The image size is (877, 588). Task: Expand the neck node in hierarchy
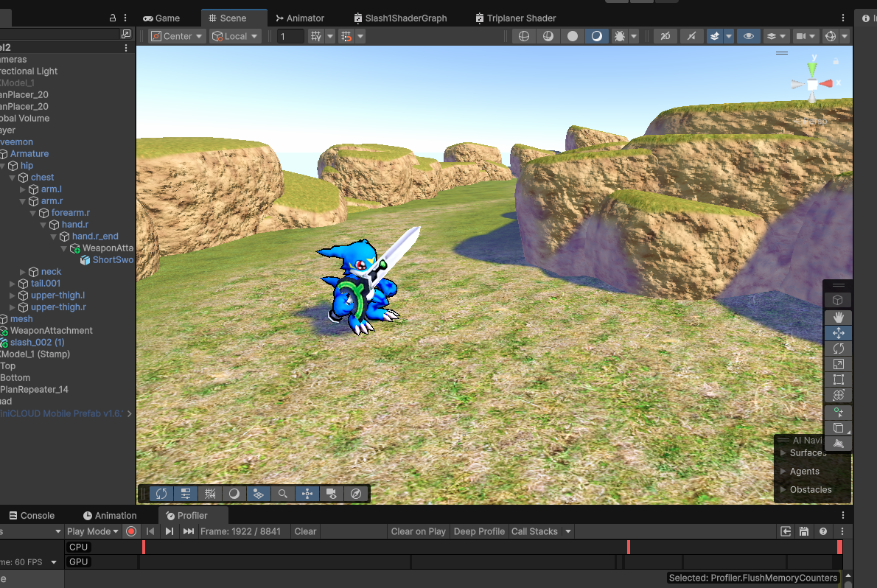pyautogui.click(x=22, y=272)
